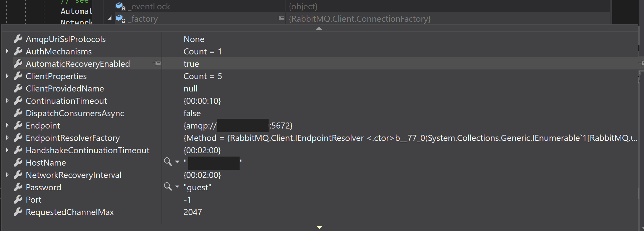Screen dimensions: 644x231
Task: Collapse the _factory node
Action: tap(110, 19)
